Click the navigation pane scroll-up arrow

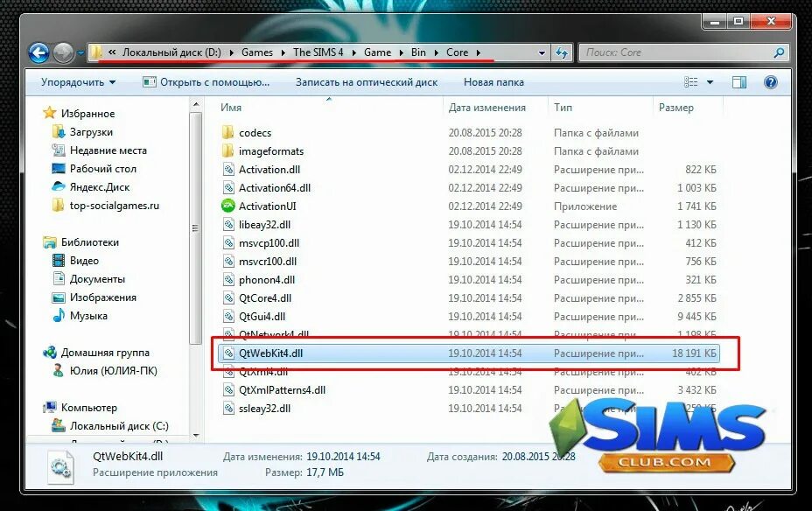(196, 105)
